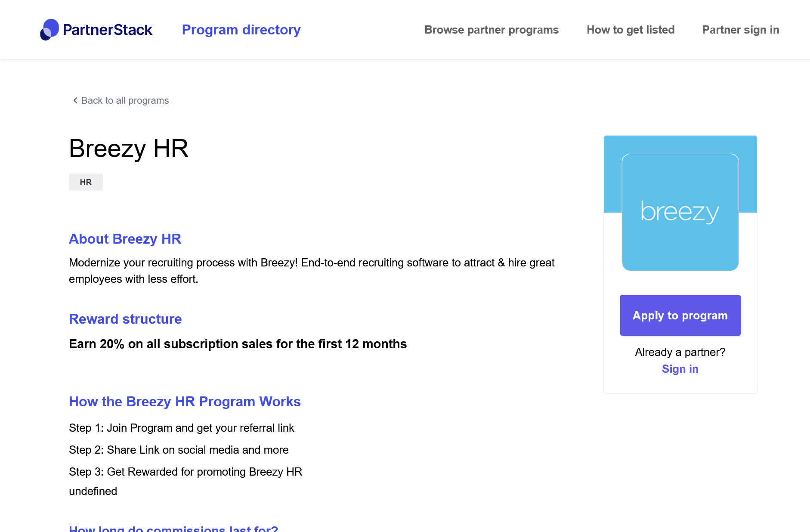Image resolution: width=810 pixels, height=532 pixels.
Task: Click the 'undefined' text line
Action: pyautogui.click(x=93, y=491)
